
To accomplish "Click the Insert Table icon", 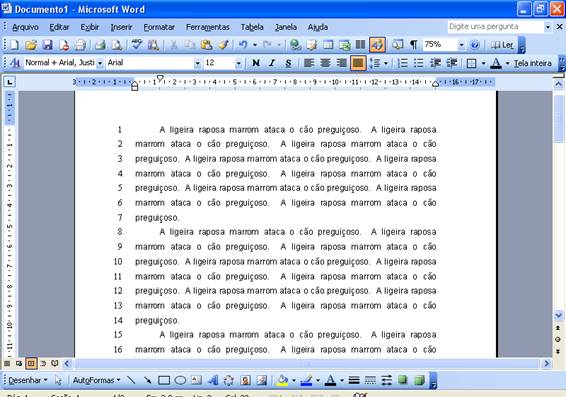I will tap(328, 45).
